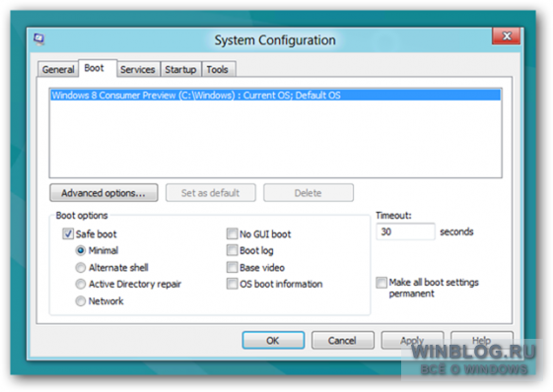Select the Minimal safe boot option
553x392 pixels.
tap(81, 250)
